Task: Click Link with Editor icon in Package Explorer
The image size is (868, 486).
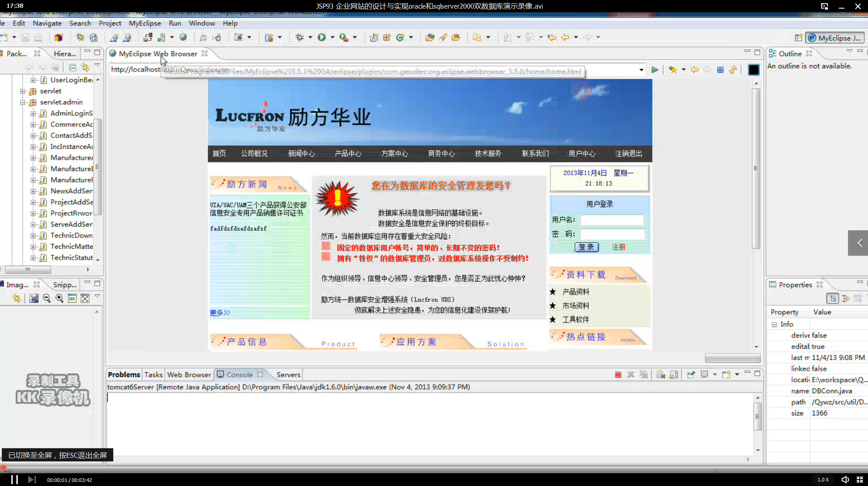Action: [85, 67]
